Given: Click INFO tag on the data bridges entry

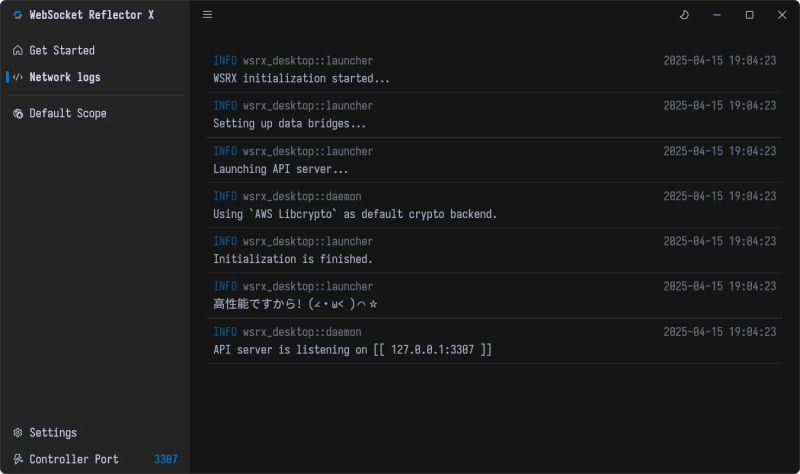Looking at the screenshot, I should point(225,106).
